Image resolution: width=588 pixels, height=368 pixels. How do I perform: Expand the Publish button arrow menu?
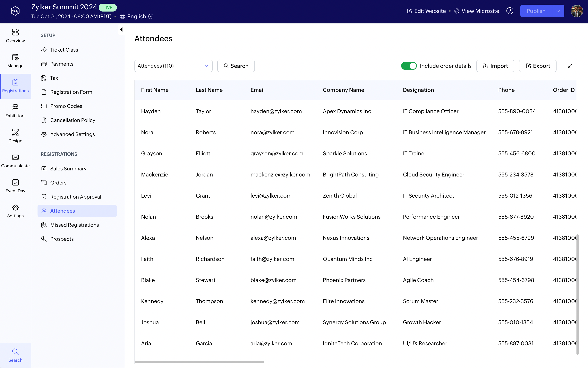(558, 11)
